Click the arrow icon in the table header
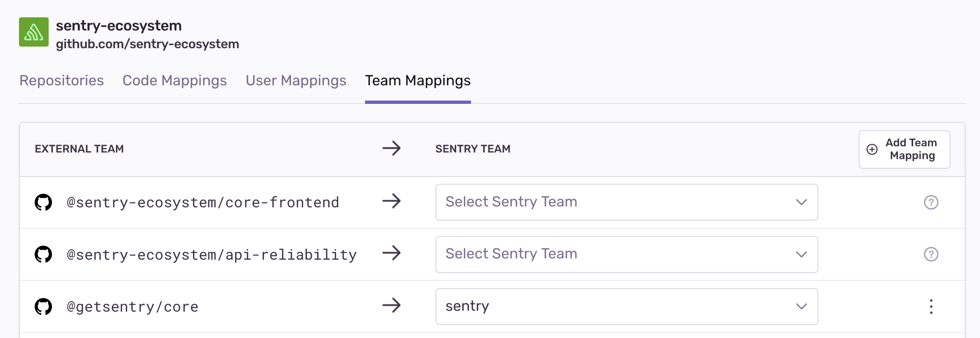The image size is (980, 338). point(391,148)
